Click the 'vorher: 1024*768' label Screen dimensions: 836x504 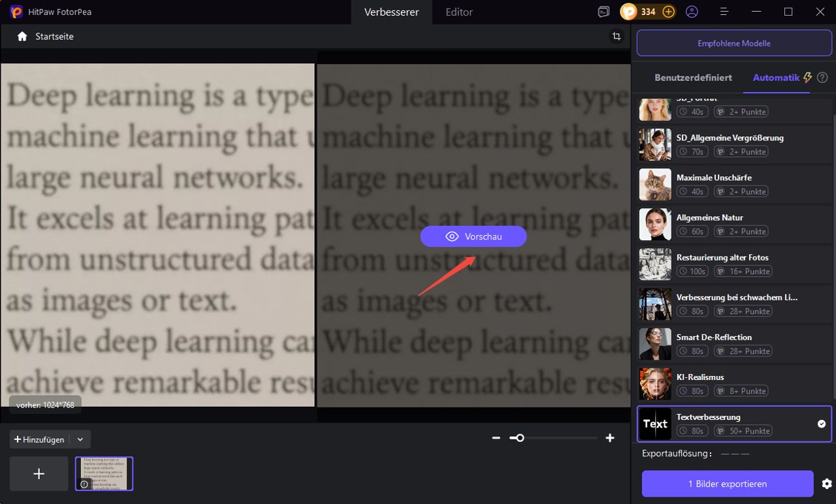tap(45, 405)
